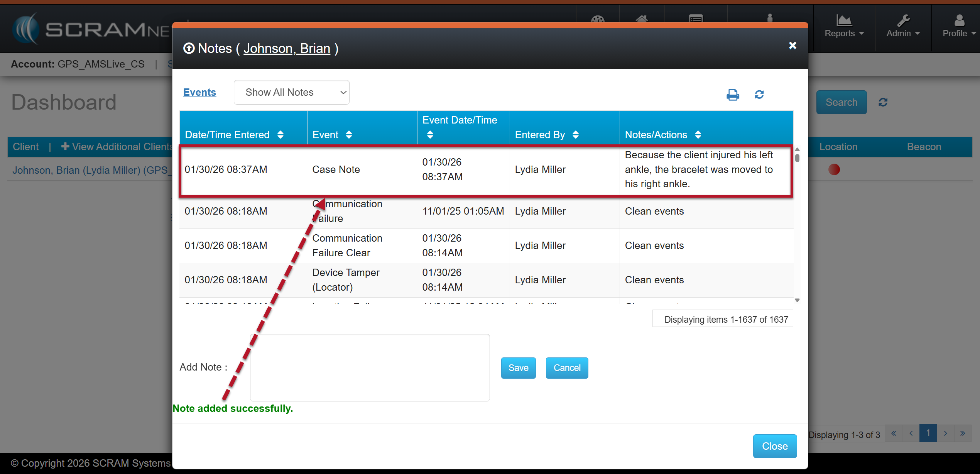Click the Add Note text area
This screenshot has height=474, width=980.
click(370, 367)
